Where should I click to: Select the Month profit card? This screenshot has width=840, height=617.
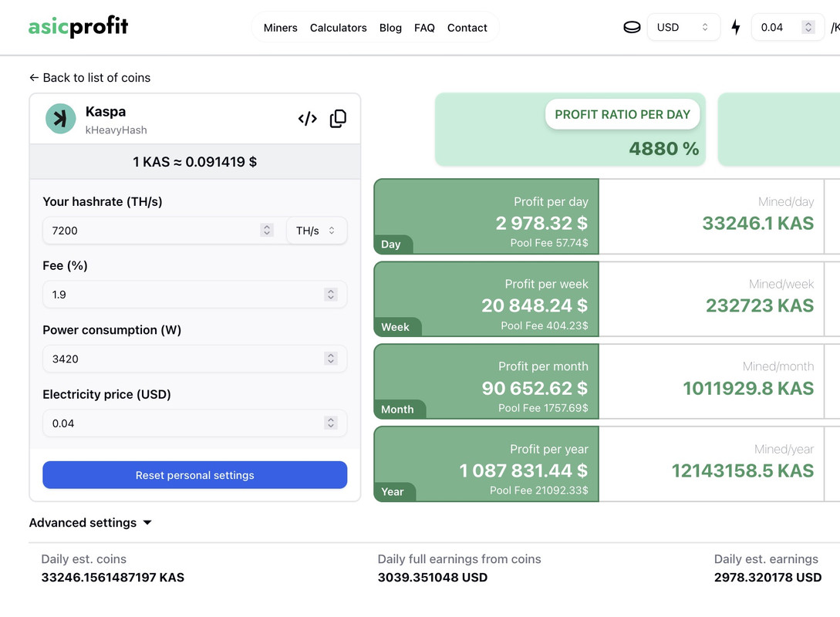click(487, 381)
